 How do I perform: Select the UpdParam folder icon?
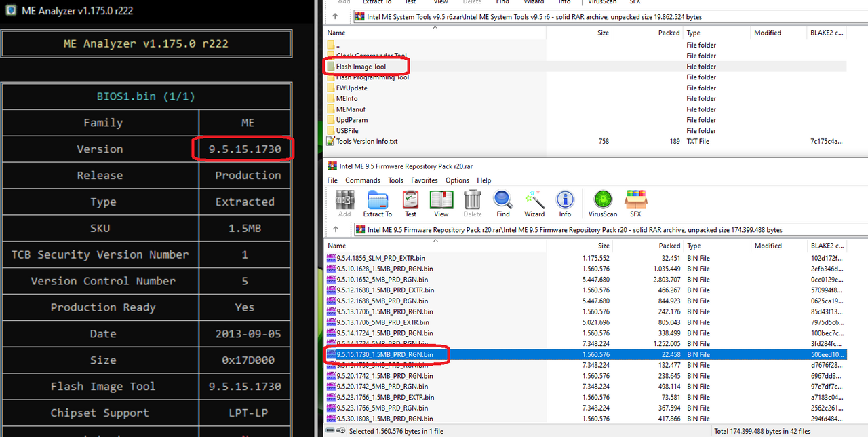(331, 120)
